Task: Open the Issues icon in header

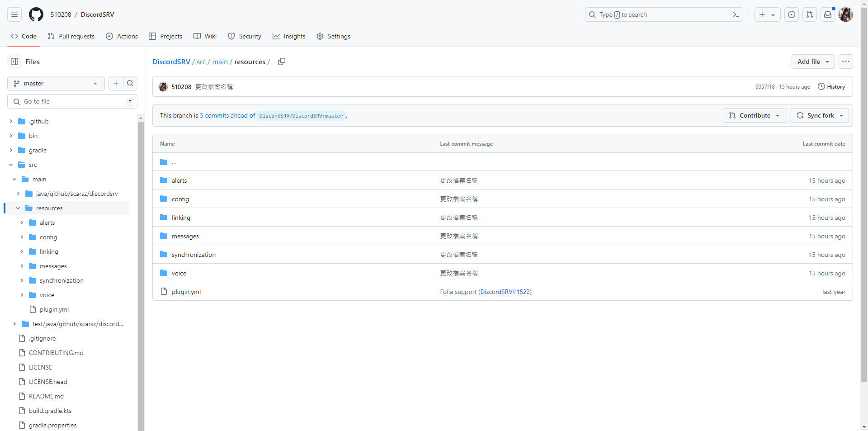Action: [x=792, y=14]
